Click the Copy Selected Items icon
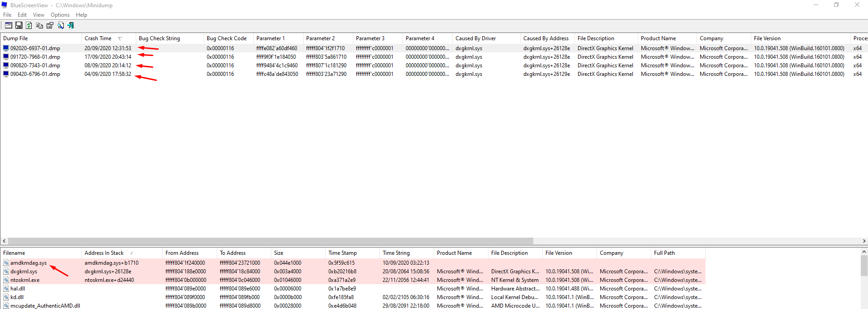This screenshot has width=868, height=309. 39,26
